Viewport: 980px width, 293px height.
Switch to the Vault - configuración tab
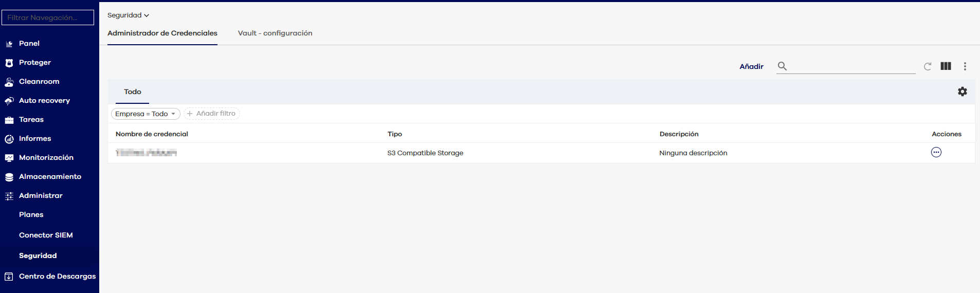click(275, 33)
